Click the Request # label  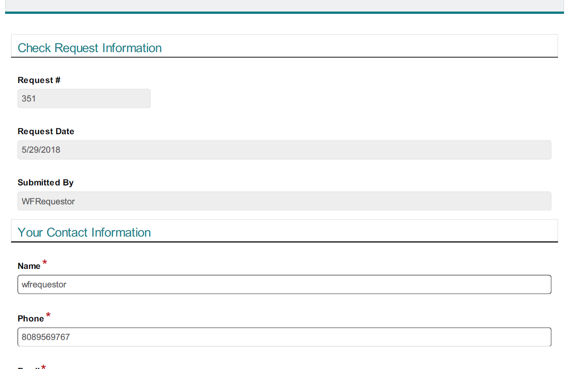(x=39, y=80)
